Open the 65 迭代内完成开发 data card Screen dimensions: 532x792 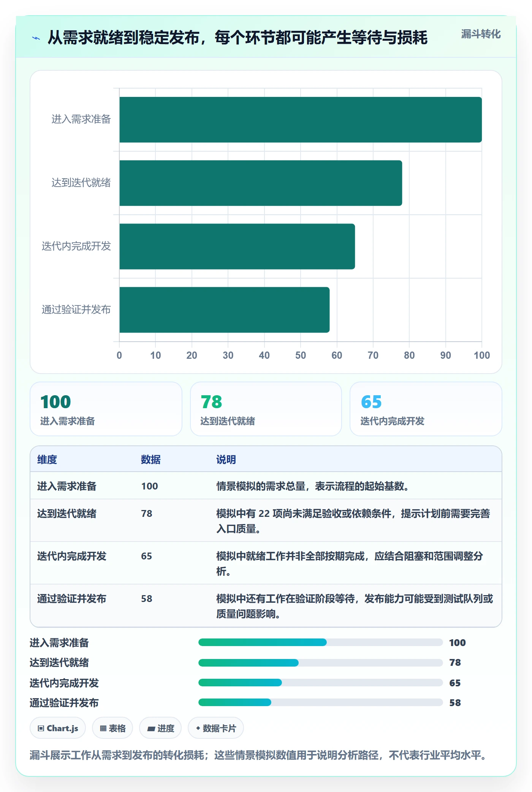click(426, 409)
